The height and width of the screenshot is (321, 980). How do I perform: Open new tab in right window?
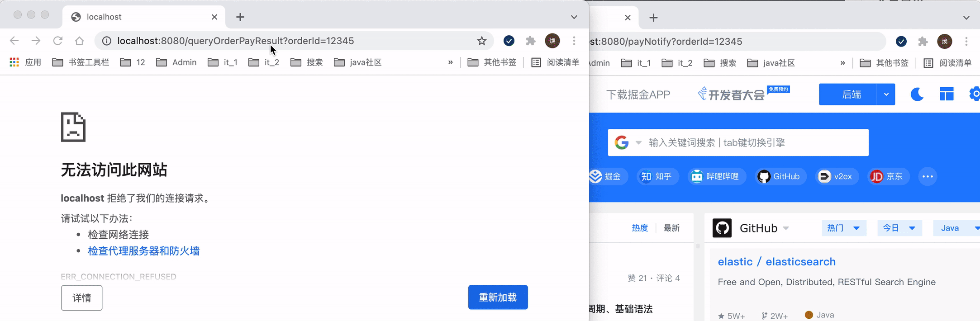653,18
